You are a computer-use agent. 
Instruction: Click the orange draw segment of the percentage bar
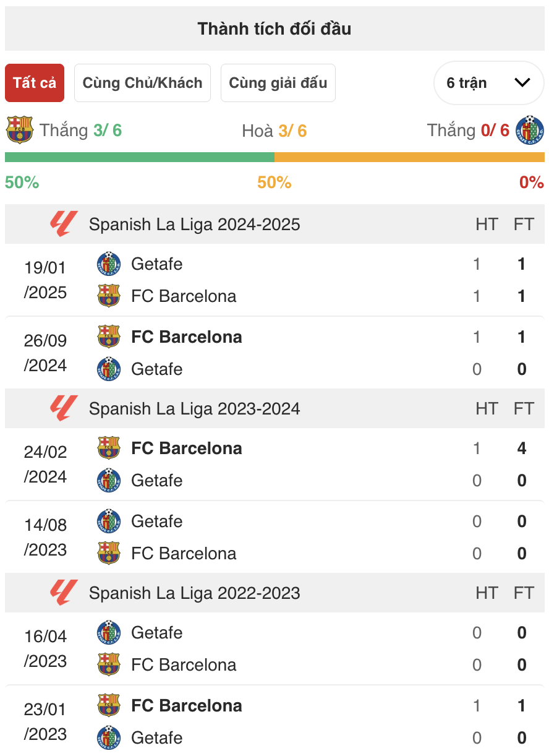pyautogui.click(x=409, y=157)
